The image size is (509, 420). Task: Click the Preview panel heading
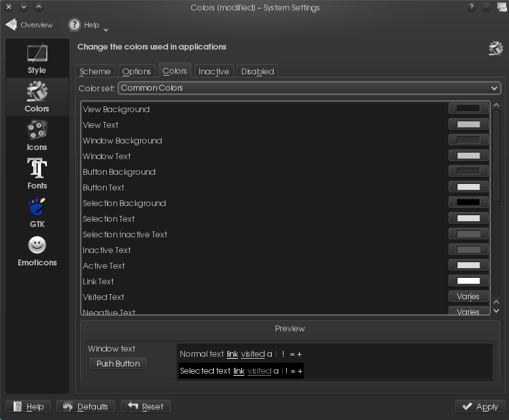pos(290,329)
